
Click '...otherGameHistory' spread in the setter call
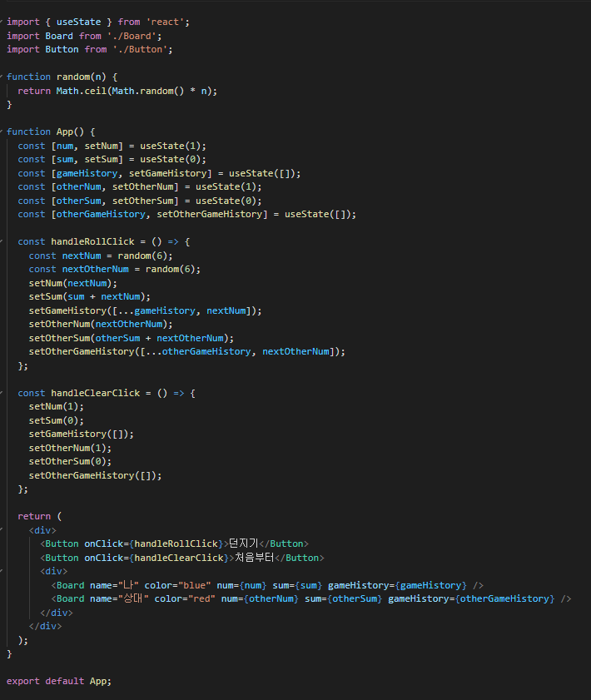(x=198, y=351)
